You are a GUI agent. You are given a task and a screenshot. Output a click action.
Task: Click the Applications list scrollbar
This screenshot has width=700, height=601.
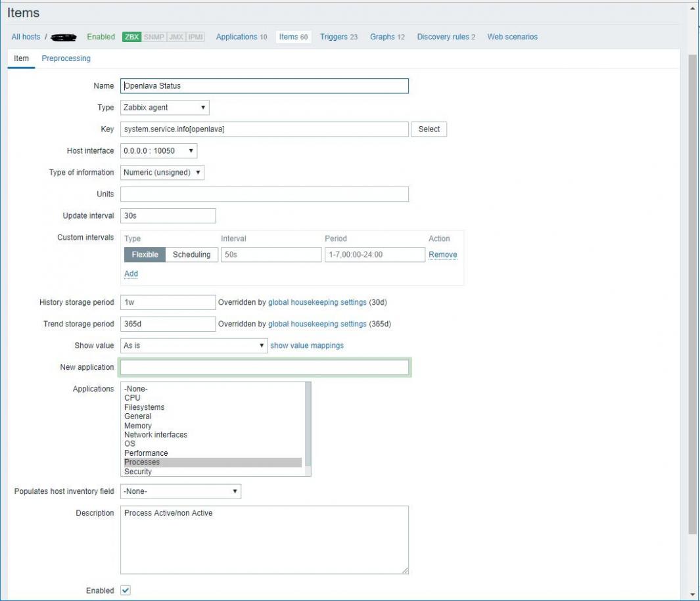[x=308, y=429]
